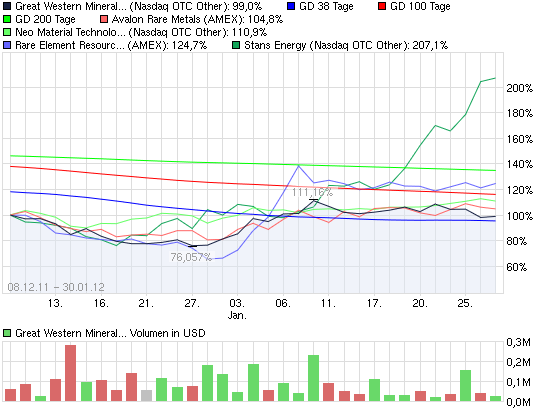Click the 06. date label on x-axis

click(283, 303)
